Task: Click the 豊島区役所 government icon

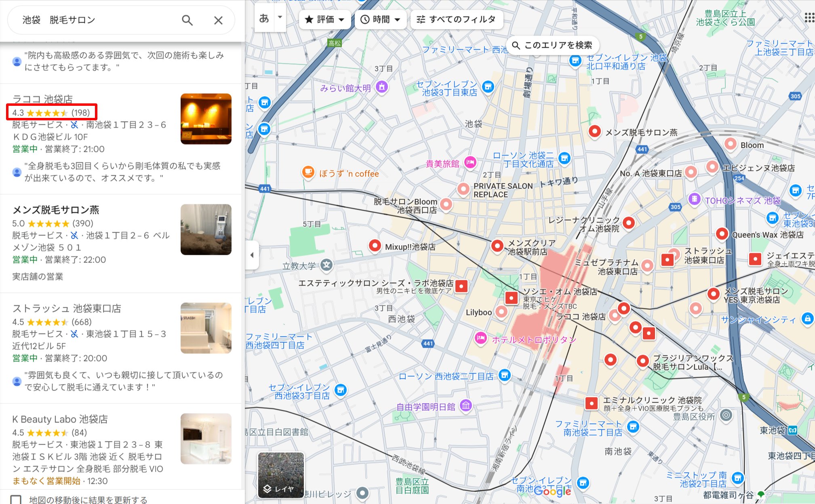Action: 726,415
